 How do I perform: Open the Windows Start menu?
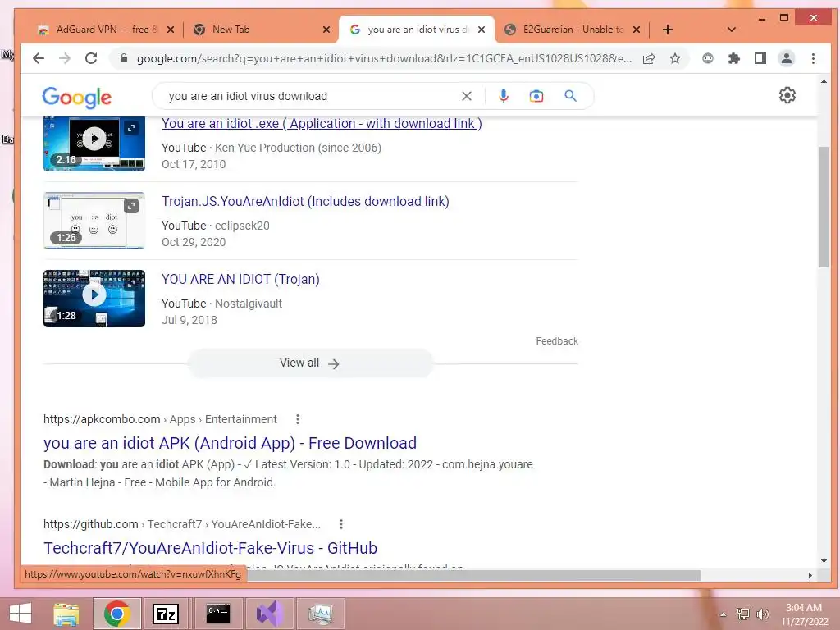pyautogui.click(x=21, y=614)
